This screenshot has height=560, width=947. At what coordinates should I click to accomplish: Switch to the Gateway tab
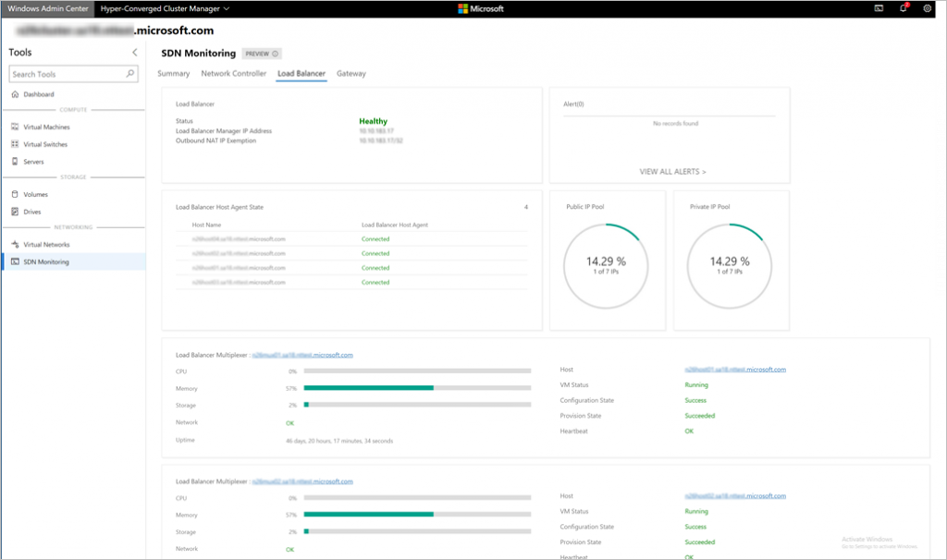tap(351, 74)
